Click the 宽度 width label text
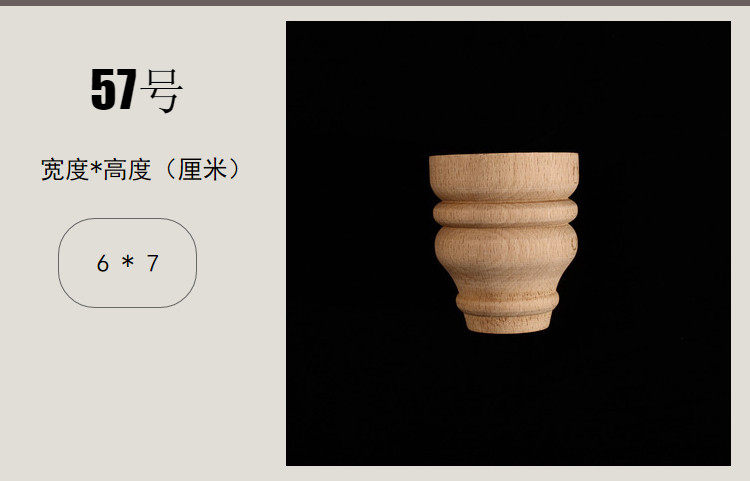This screenshot has height=481, width=750. (65, 170)
